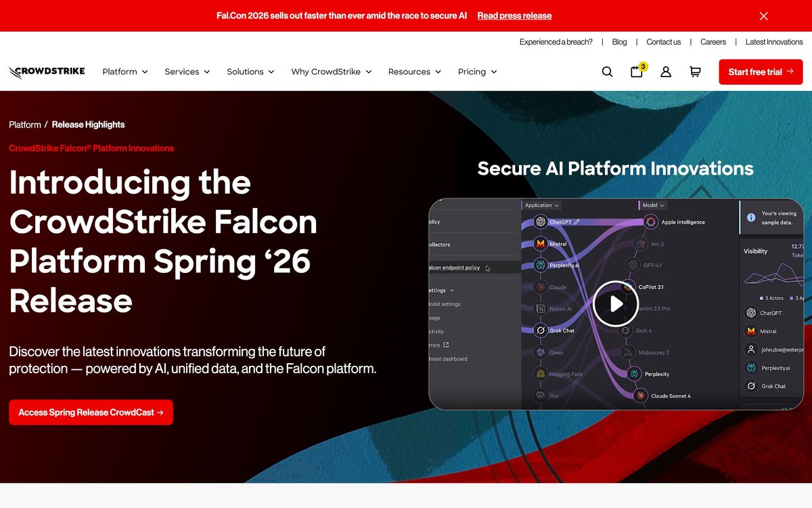Click the Midjourney 2 model icon
The width and height of the screenshot is (812, 508).
627,352
